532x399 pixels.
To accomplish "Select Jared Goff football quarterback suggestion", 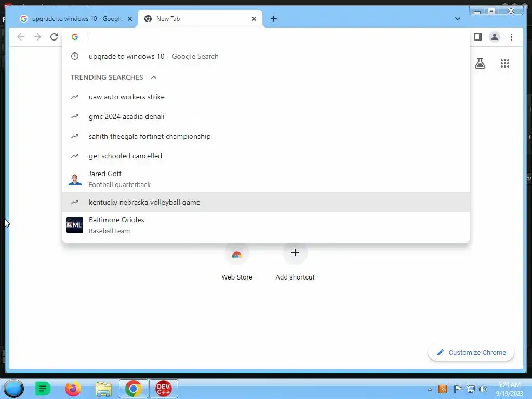I will (266, 179).
